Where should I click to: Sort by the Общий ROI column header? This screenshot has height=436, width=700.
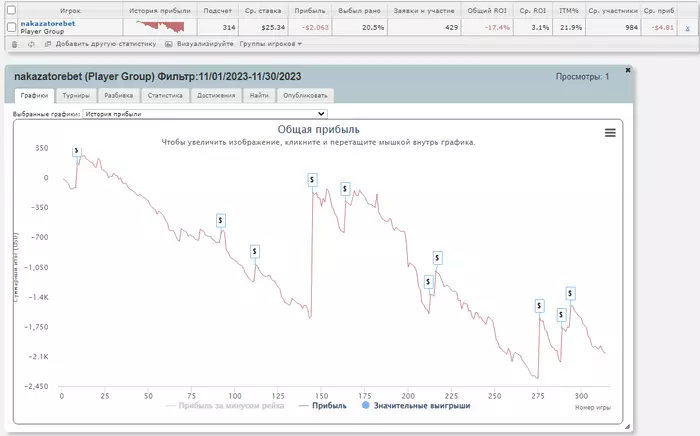pos(487,10)
